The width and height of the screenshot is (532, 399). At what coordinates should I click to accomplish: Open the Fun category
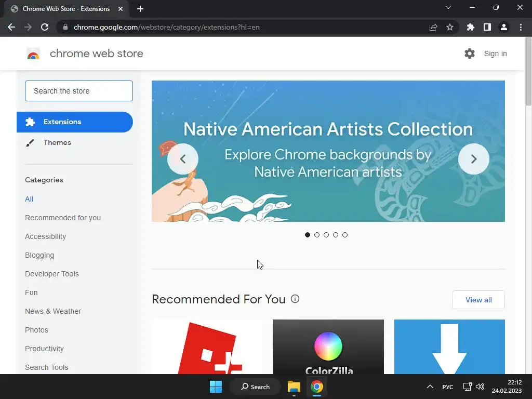[31, 292]
